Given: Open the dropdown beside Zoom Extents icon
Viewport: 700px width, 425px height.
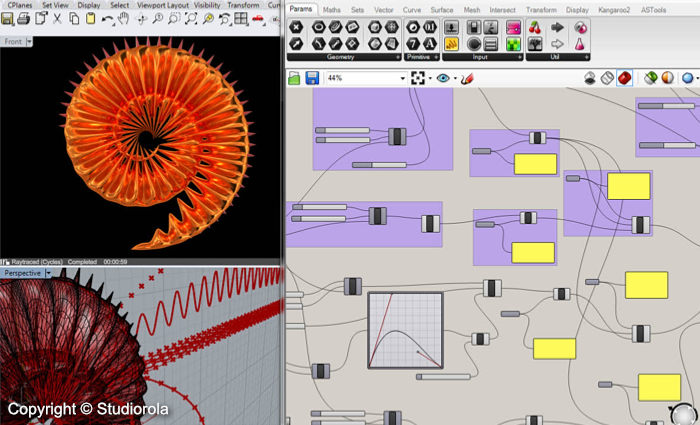Looking at the screenshot, I should tap(430, 79).
